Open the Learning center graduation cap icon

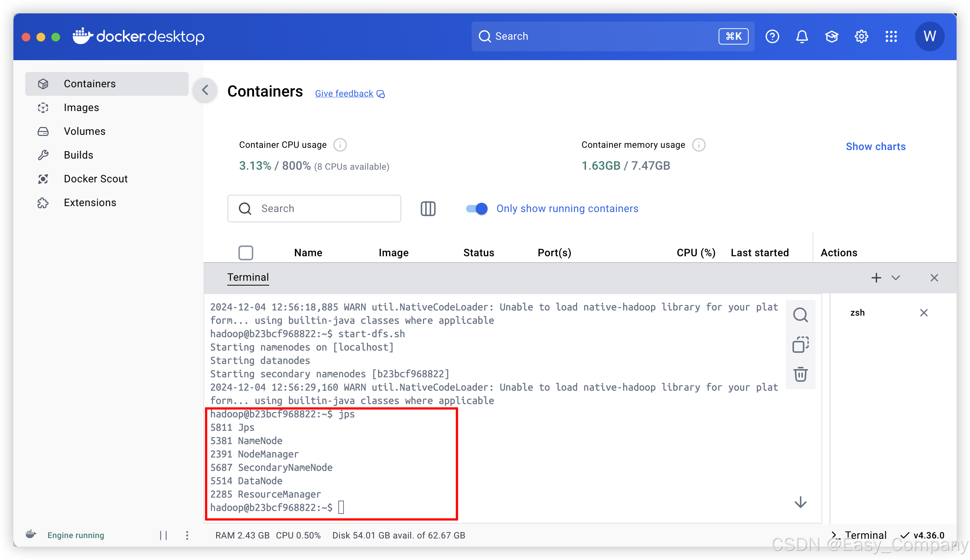[831, 36]
